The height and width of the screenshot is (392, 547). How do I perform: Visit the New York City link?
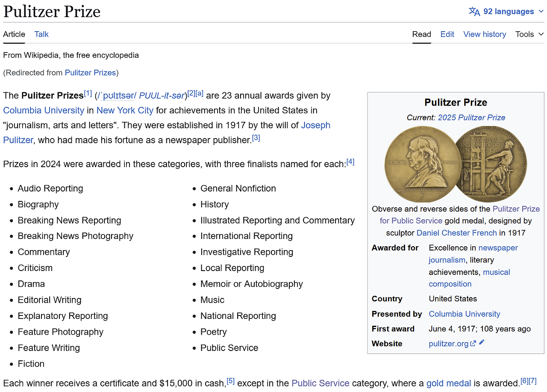click(x=125, y=110)
